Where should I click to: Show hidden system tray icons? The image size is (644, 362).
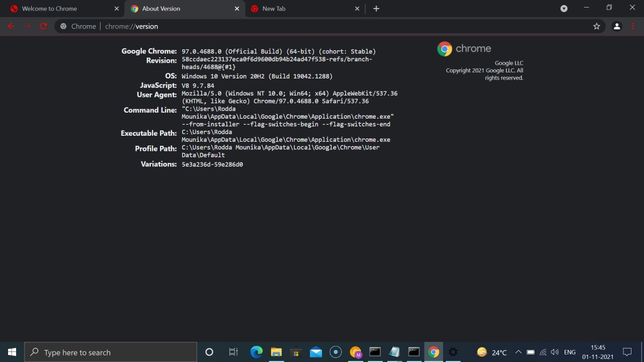518,352
